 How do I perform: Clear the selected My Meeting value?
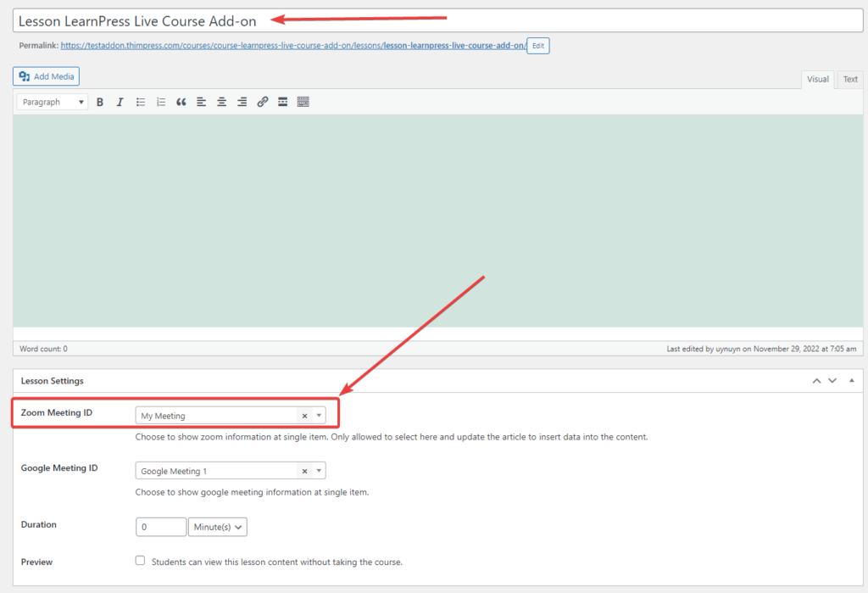coord(304,415)
